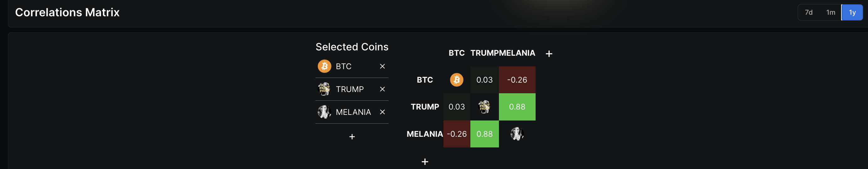Click the TRUMP column header

[484, 53]
